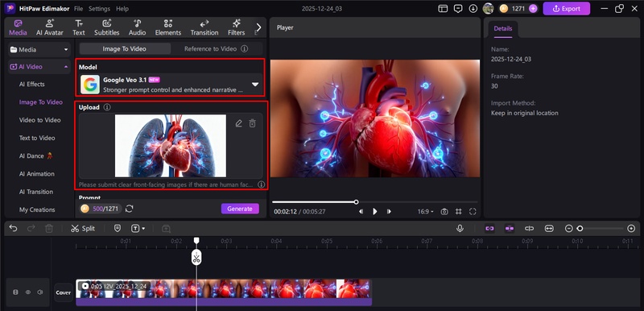
Task: Open the AI Avatar tab
Action: tap(50, 27)
